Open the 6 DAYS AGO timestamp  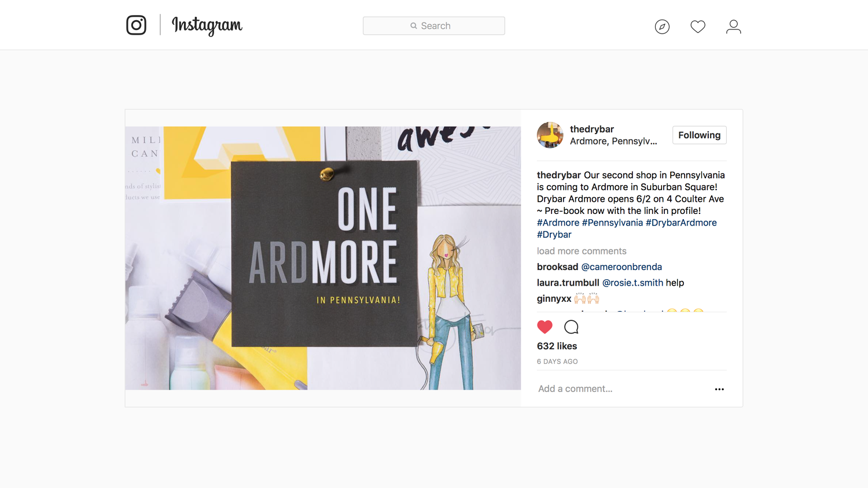point(557,361)
